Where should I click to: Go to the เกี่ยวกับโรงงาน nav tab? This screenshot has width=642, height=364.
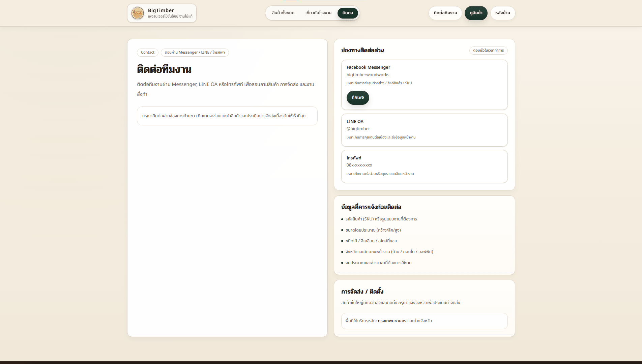coord(318,13)
